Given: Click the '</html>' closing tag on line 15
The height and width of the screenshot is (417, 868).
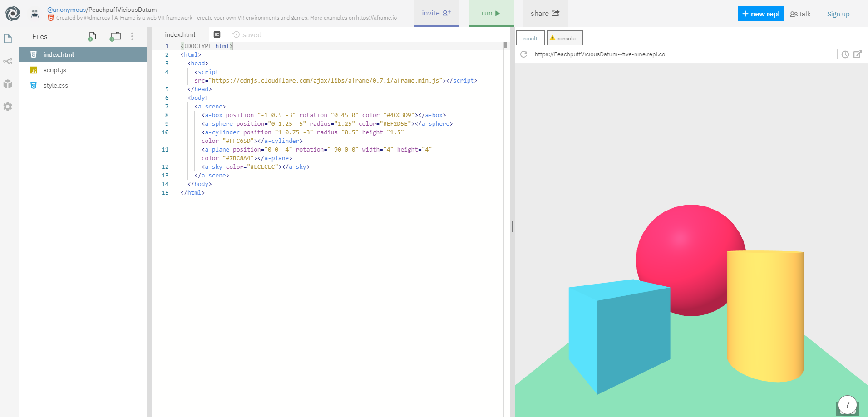Looking at the screenshot, I should tap(192, 193).
